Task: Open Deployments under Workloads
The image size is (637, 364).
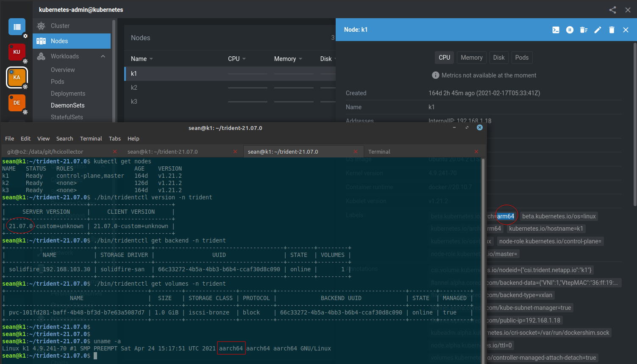Action: (x=68, y=94)
